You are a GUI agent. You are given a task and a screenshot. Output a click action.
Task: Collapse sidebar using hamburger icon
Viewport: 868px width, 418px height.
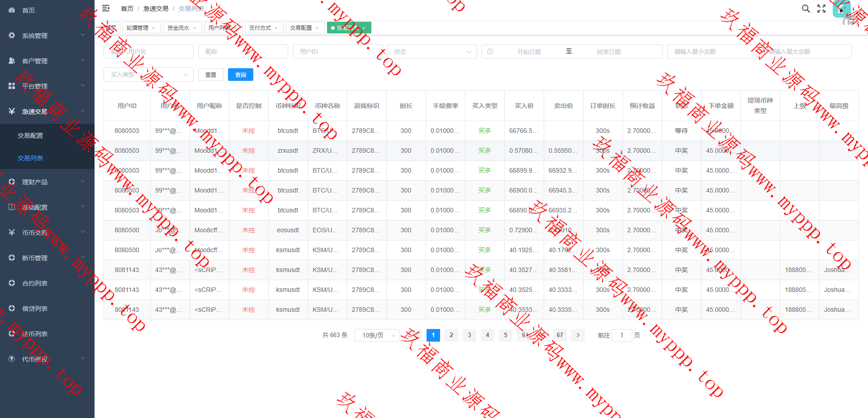tap(106, 8)
